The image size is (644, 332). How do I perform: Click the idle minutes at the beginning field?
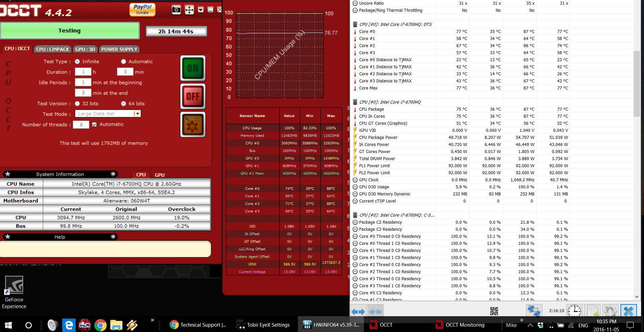(83, 82)
